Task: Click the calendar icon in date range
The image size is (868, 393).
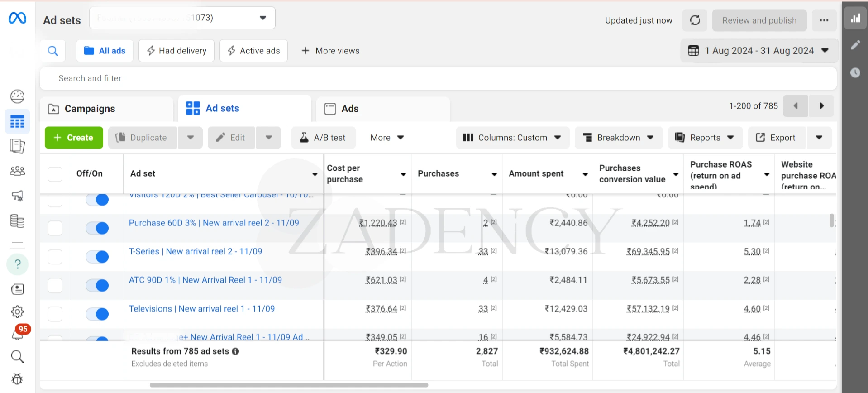Action: tap(693, 51)
